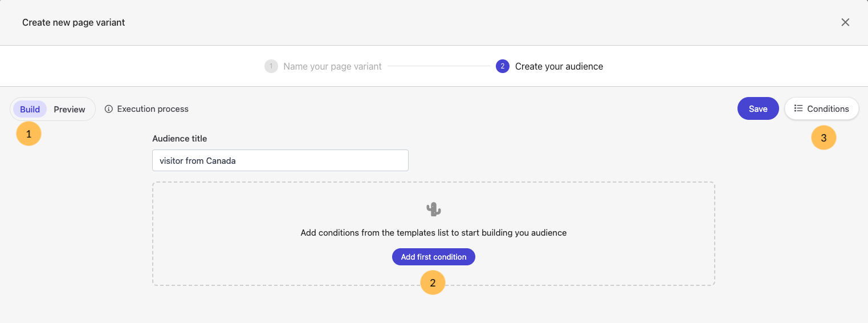Click the list icon in Conditions button

798,108
